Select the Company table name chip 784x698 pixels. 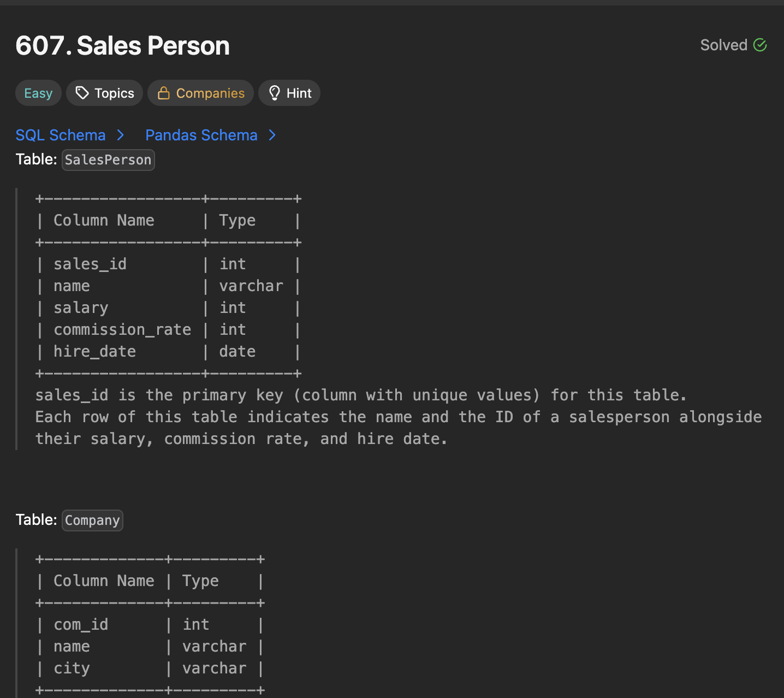[92, 520]
